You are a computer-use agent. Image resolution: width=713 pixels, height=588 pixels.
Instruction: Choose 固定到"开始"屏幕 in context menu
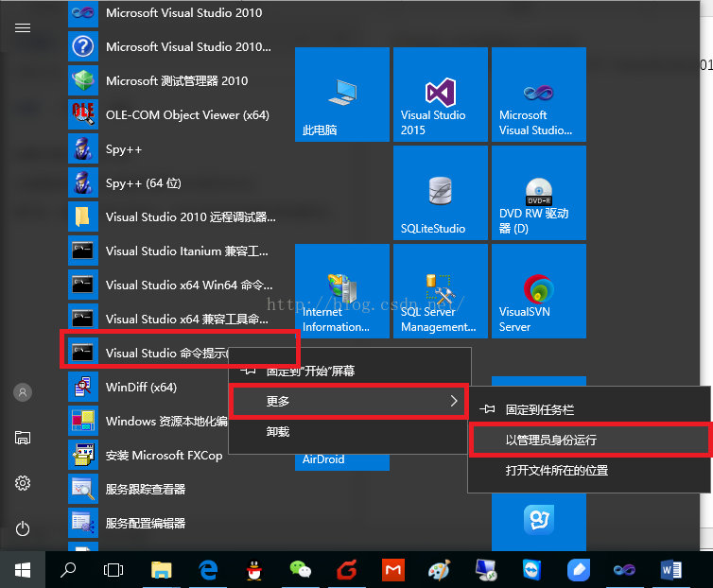tap(349, 371)
